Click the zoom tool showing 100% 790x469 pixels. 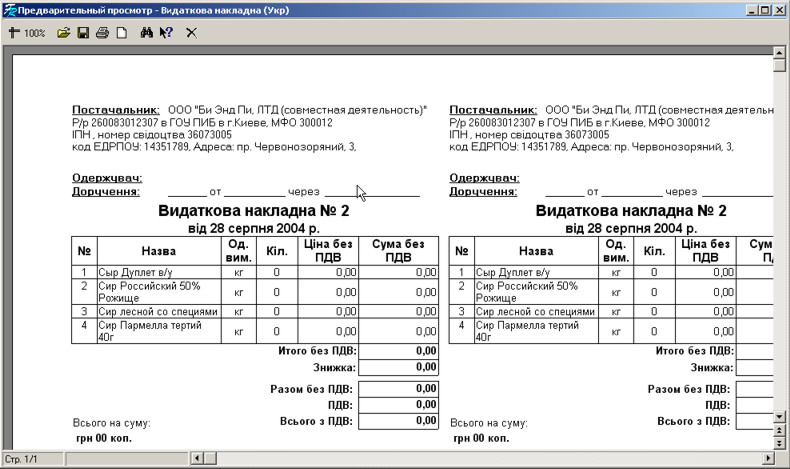pyautogui.click(x=27, y=33)
